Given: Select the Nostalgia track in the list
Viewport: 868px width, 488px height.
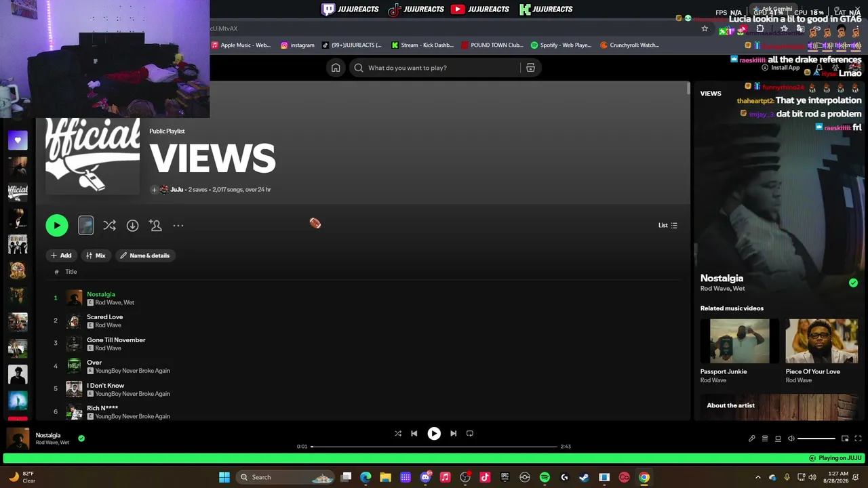Looking at the screenshot, I should coord(101,294).
